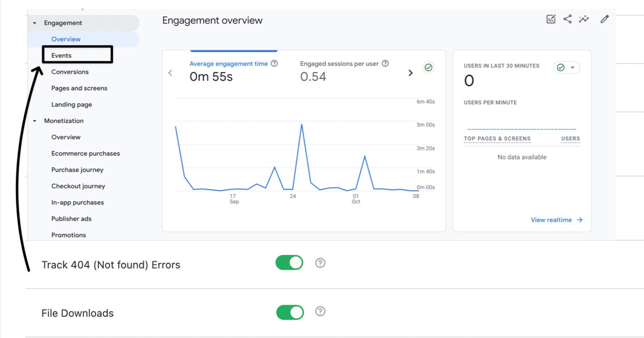Click the green data quality badge on engagement card

click(x=429, y=68)
